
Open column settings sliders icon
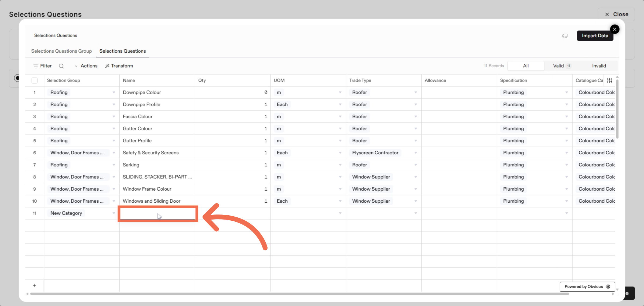click(x=609, y=80)
